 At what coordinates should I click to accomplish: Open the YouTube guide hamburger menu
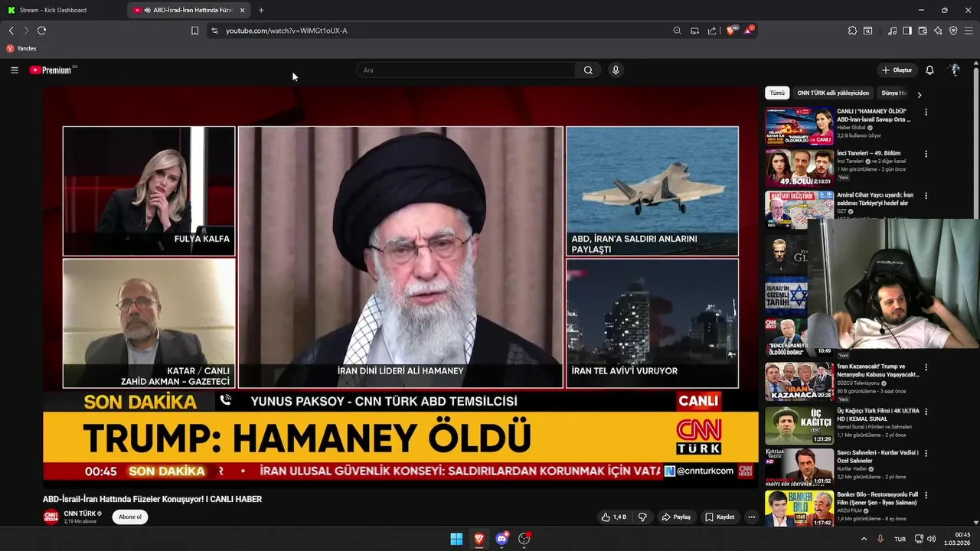click(14, 70)
